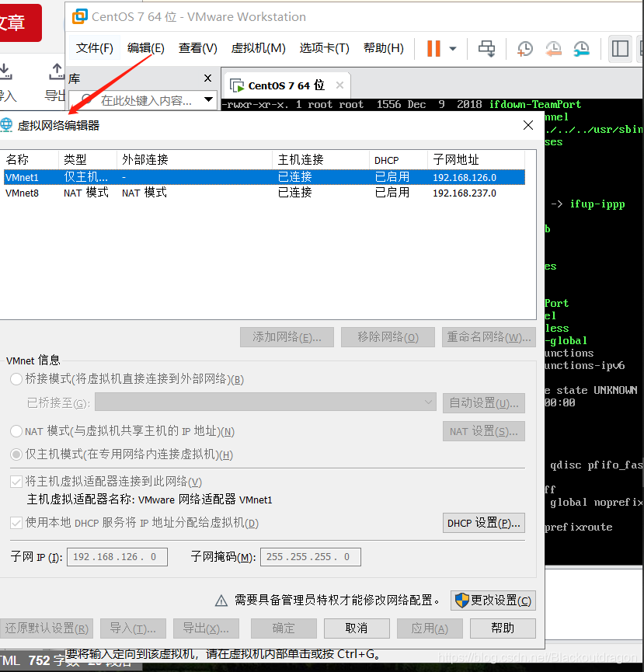
Task: Click the 主机连接 column header
Action: [321, 160]
